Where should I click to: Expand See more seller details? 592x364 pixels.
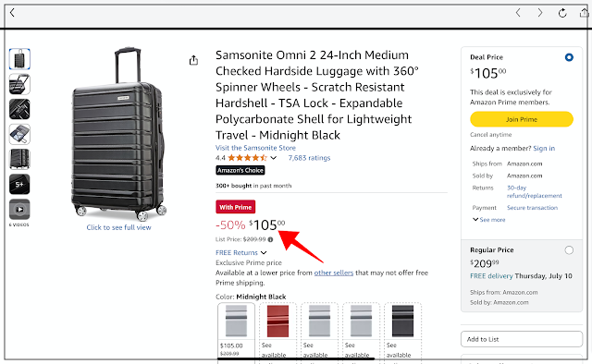point(489,220)
